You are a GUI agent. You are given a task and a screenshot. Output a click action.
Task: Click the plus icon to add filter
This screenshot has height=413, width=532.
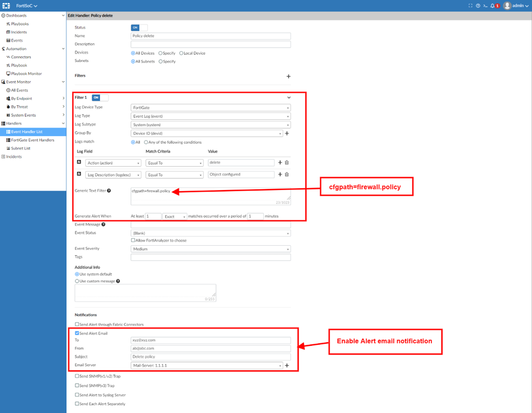pos(288,76)
